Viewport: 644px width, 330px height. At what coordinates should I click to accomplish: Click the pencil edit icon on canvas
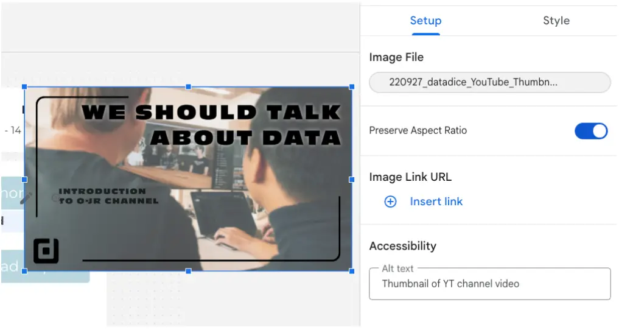(x=26, y=198)
